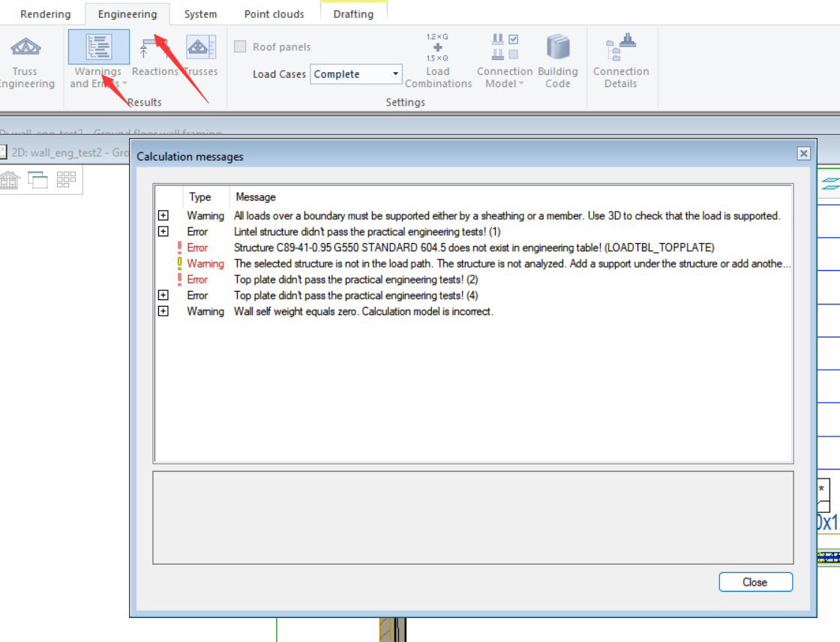
Task: Select the Lintel structure error message text
Action: click(x=367, y=232)
